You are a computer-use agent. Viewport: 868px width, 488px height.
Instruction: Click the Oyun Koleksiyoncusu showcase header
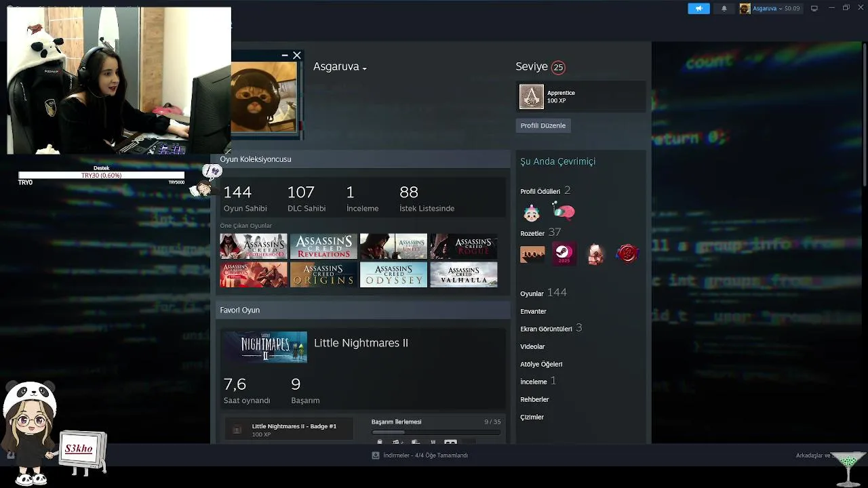pyautogui.click(x=363, y=159)
